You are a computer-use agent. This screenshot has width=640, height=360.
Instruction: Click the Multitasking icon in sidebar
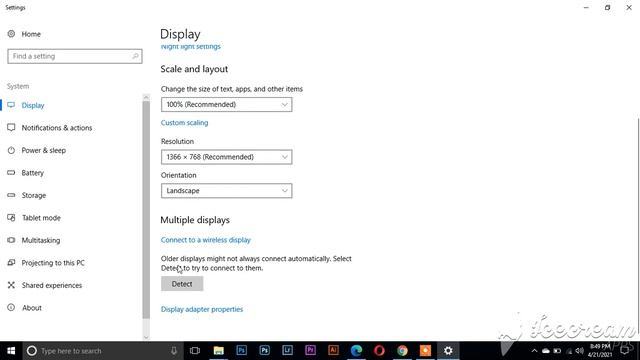tap(11, 240)
